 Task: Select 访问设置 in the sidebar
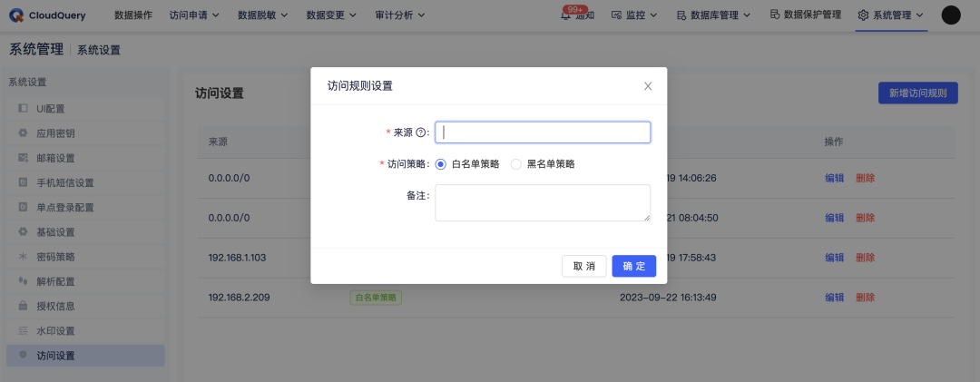point(86,355)
